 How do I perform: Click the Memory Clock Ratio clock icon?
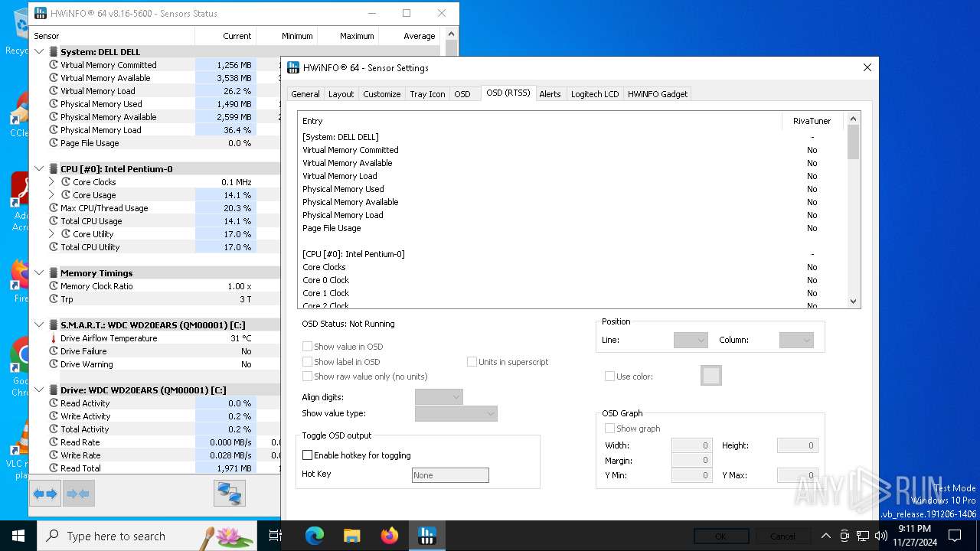[54, 286]
